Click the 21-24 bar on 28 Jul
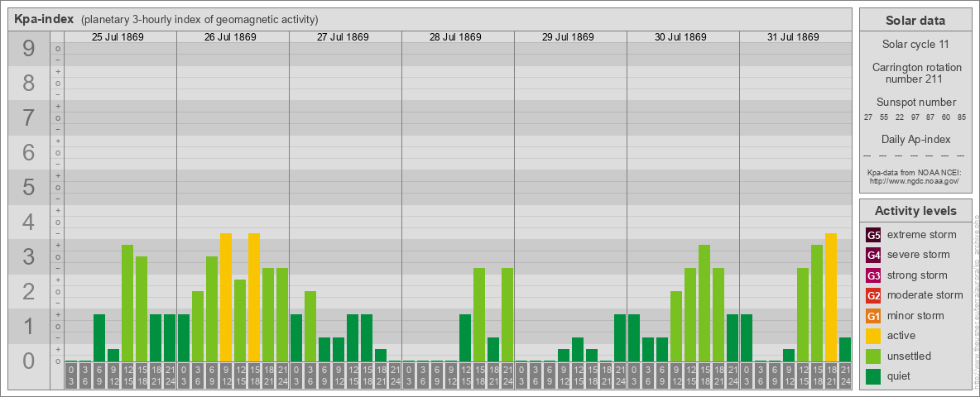Screen dimensions: 980x397 [x=507, y=315]
